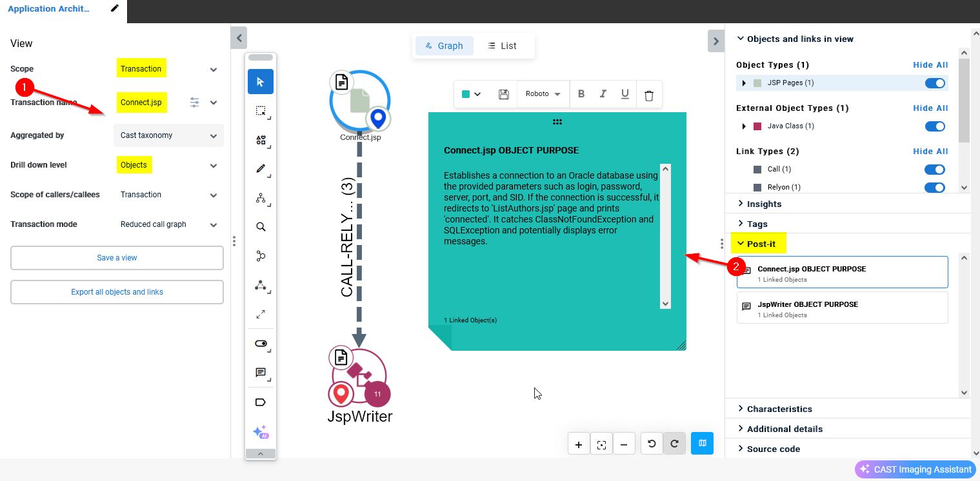Open the Roboto font dropdown
The width and height of the screenshot is (980, 481).
pos(543,94)
